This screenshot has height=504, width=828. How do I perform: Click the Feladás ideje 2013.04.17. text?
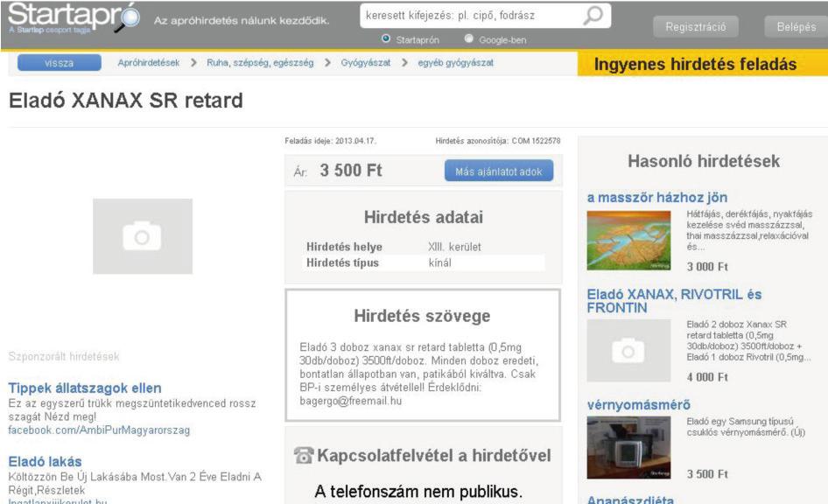[x=331, y=141]
